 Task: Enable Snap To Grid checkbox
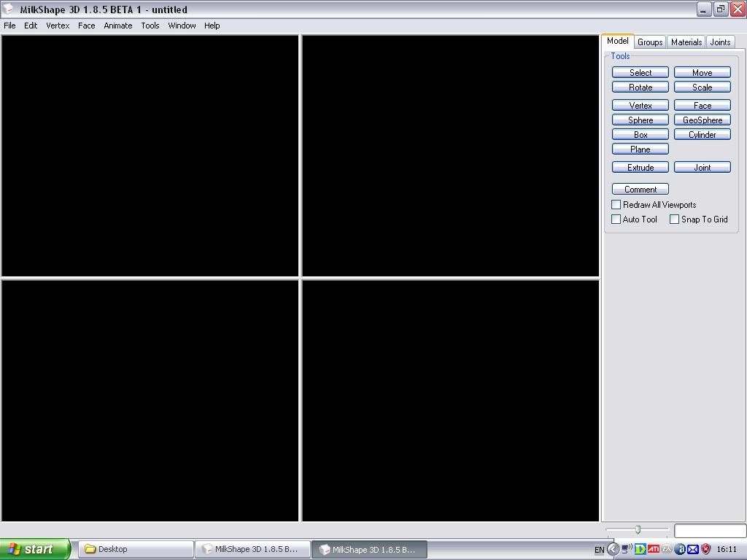(674, 219)
